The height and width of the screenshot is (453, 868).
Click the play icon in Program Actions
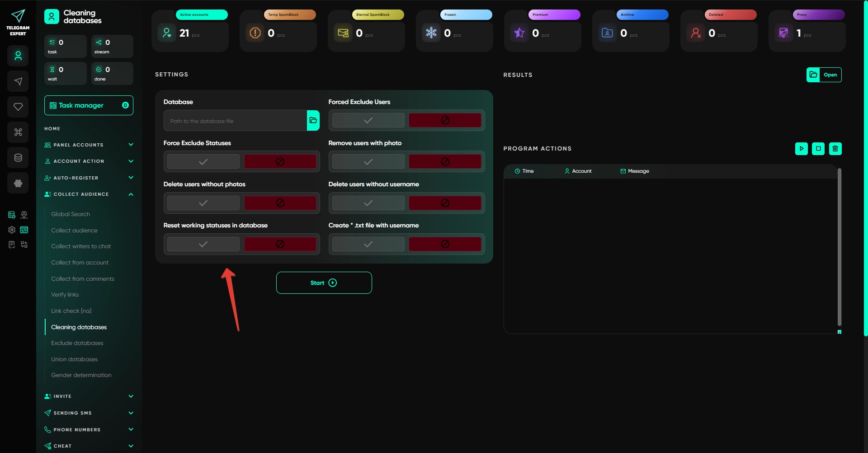coord(802,149)
